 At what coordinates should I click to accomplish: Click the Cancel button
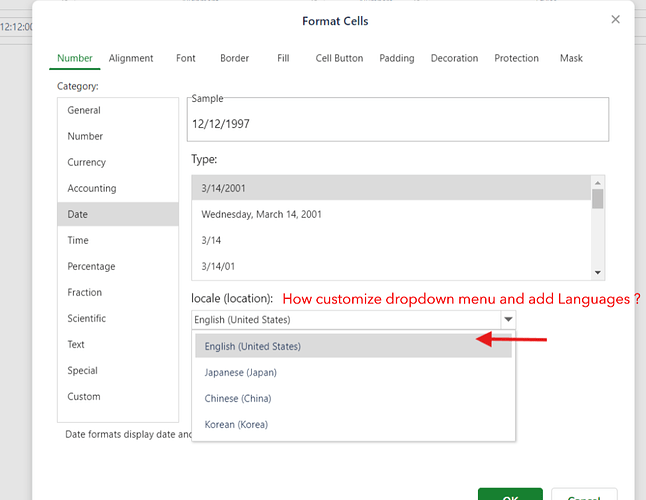[x=584, y=495]
